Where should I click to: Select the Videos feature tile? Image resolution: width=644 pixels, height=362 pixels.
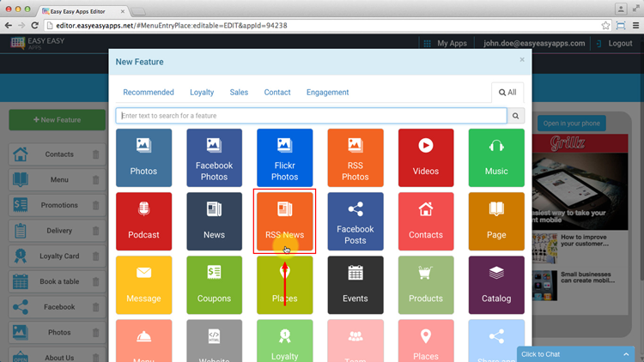[426, 158]
